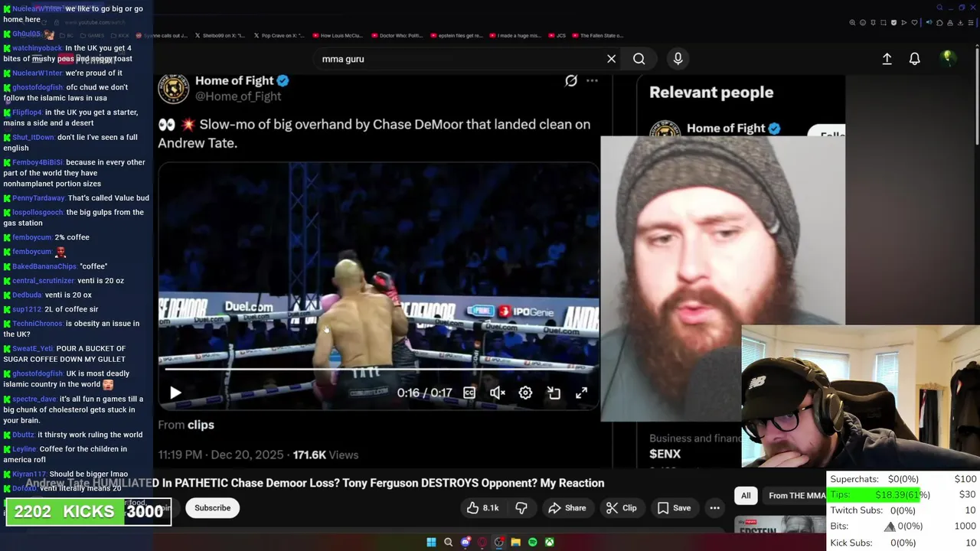This screenshot has width=980, height=551.
Task: Open the Epstein recommended video thumbnail
Action: [779, 526]
